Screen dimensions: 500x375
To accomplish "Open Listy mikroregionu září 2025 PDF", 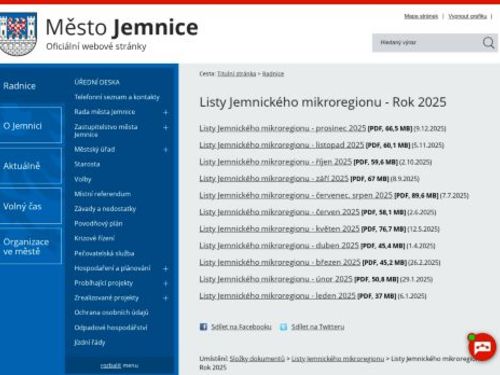I will (x=274, y=178).
